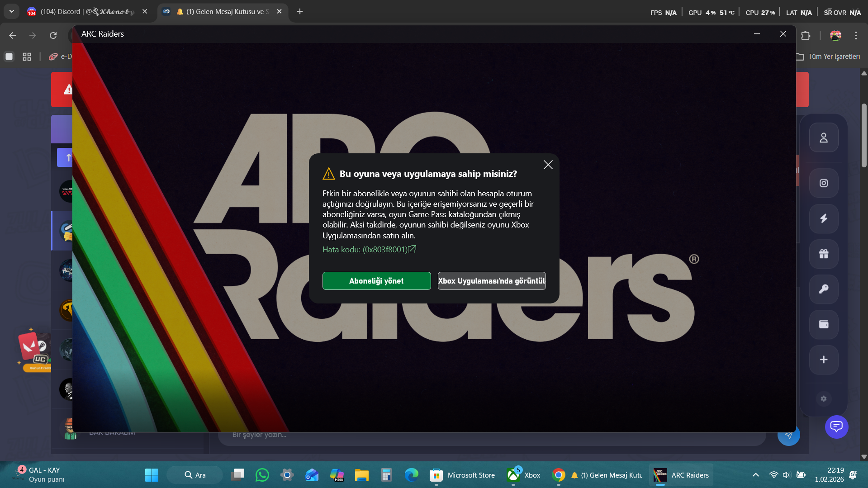Open WhatsApp from the taskbar
Image resolution: width=868 pixels, height=488 pixels.
[x=262, y=475]
